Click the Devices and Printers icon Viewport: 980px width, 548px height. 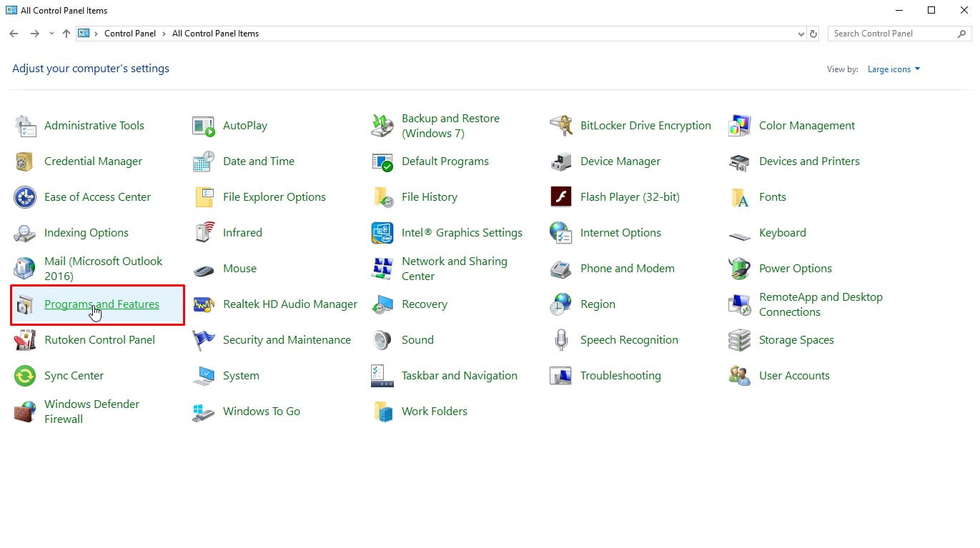[740, 161]
